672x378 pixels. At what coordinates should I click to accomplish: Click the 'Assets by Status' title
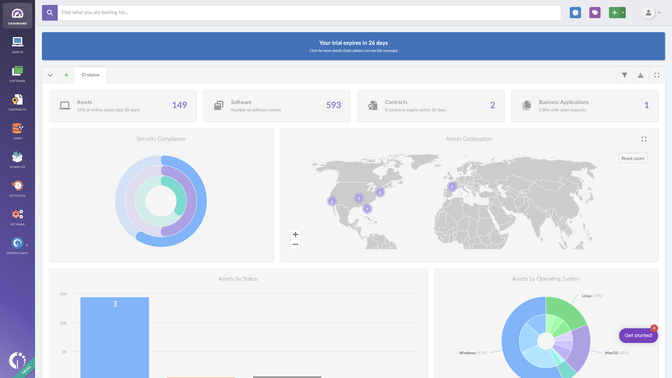coord(238,279)
